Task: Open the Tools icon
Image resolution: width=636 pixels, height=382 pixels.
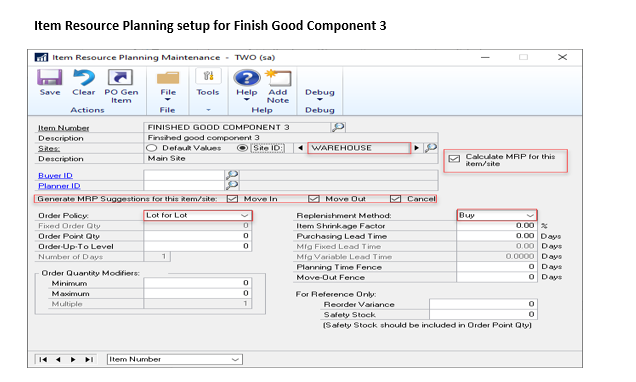Action: [x=208, y=76]
